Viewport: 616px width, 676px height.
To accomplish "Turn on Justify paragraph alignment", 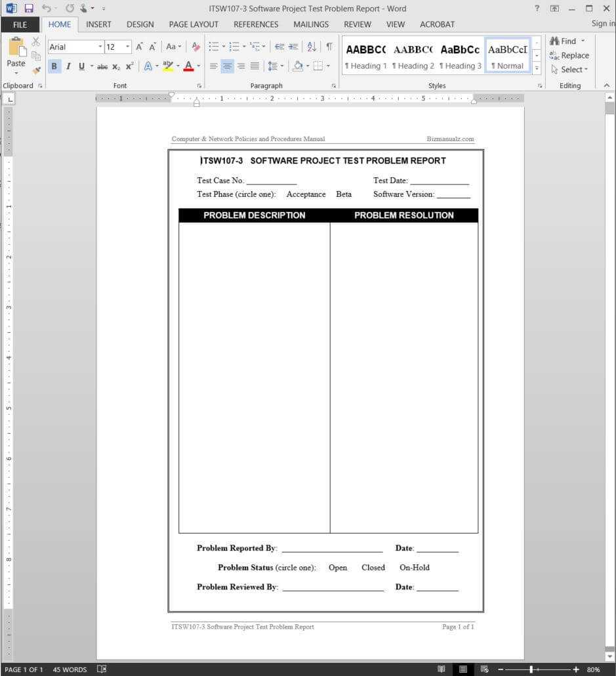I will [255, 66].
